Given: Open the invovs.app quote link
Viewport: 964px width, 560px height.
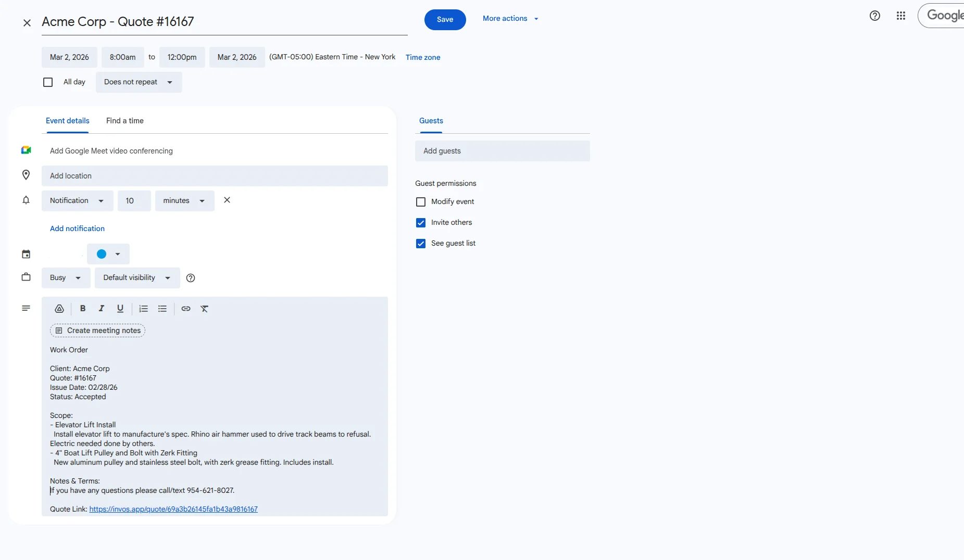Looking at the screenshot, I should 173,509.
